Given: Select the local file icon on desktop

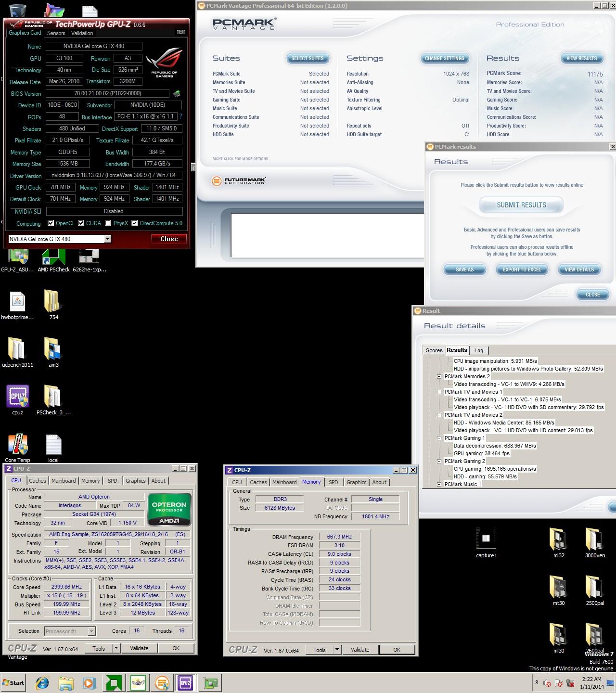Looking at the screenshot, I should pyautogui.click(x=53, y=448).
